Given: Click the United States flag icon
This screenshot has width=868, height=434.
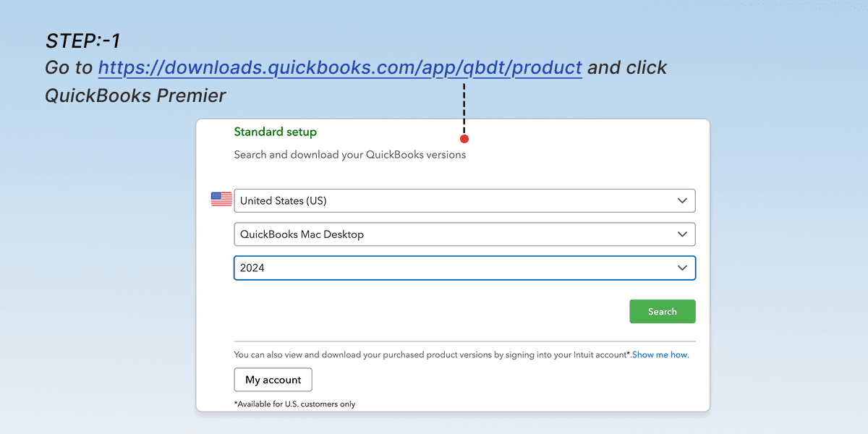Looking at the screenshot, I should (x=221, y=200).
